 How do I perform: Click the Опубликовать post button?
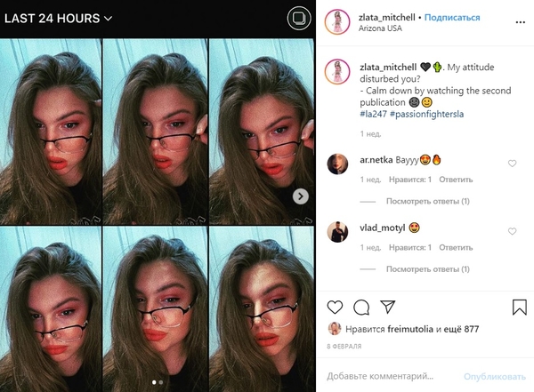[x=495, y=377]
